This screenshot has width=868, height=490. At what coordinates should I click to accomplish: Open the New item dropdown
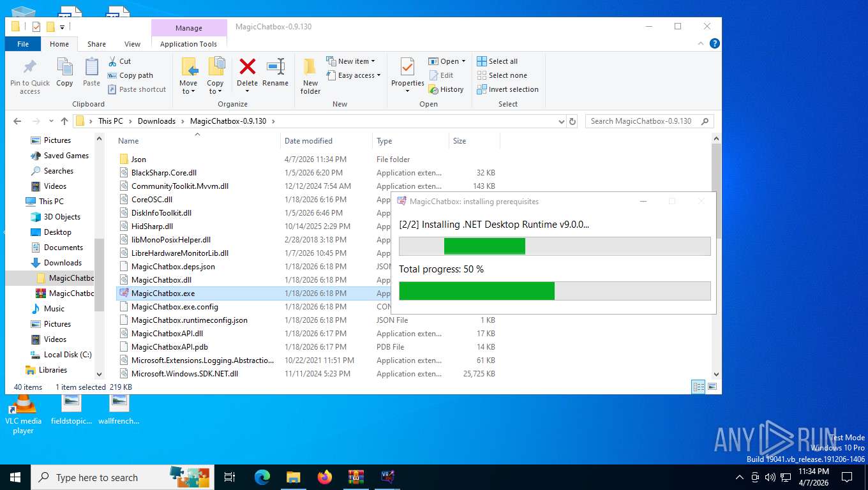tap(350, 61)
